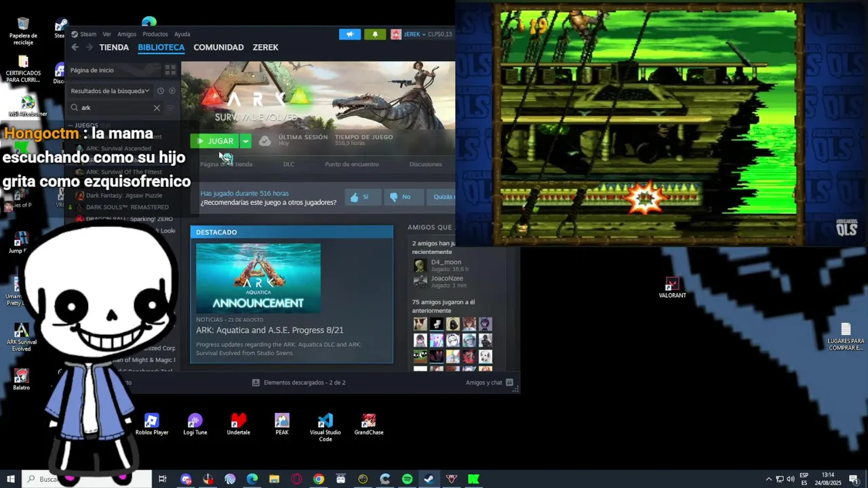Go back with Steam's left arrow
The image size is (868, 488).
[x=75, y=47]
